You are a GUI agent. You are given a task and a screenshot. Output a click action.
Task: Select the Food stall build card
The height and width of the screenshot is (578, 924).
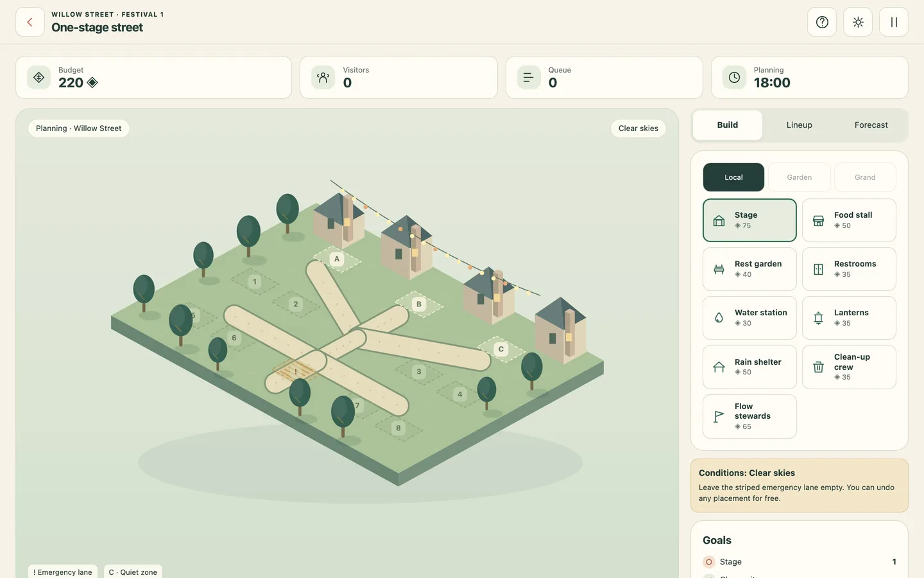[x=849, y=220]
